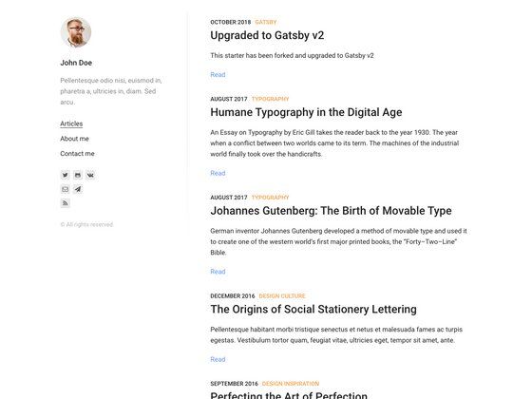Click Read under Humane Typography article
This screenshot has width=532, height=399.
point(218,173)
